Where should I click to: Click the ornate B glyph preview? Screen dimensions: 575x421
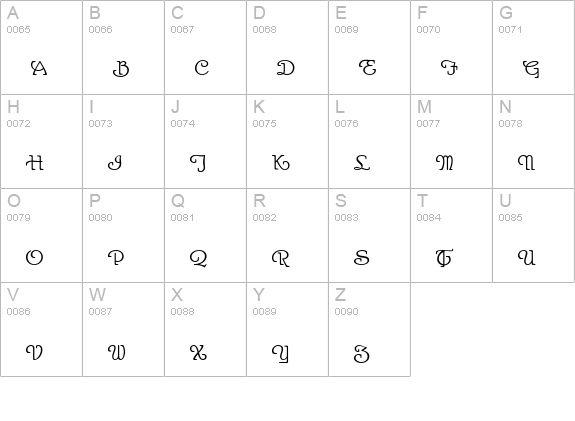pos(121,69)
